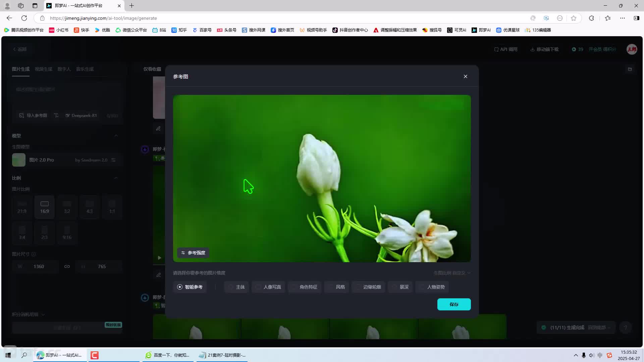Image resolution: width=644 pixels, height=362 pixels.
Task: Click the address bar URL
Action: point(103,18)
